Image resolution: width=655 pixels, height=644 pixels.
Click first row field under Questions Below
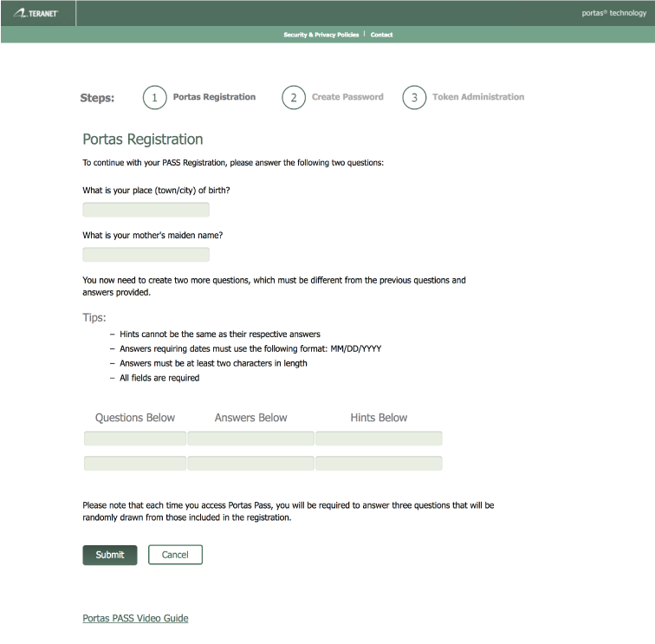coord(135,439)
